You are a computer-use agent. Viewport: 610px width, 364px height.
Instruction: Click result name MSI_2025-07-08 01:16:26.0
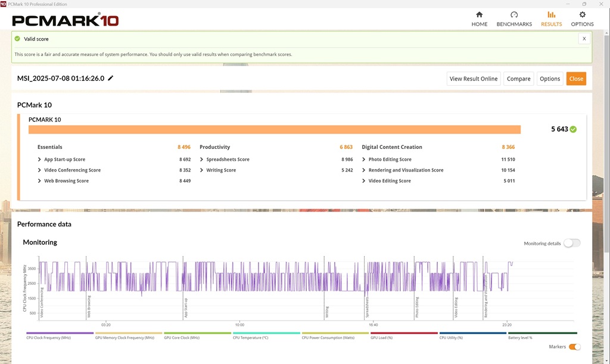click(x=61, y=78)
